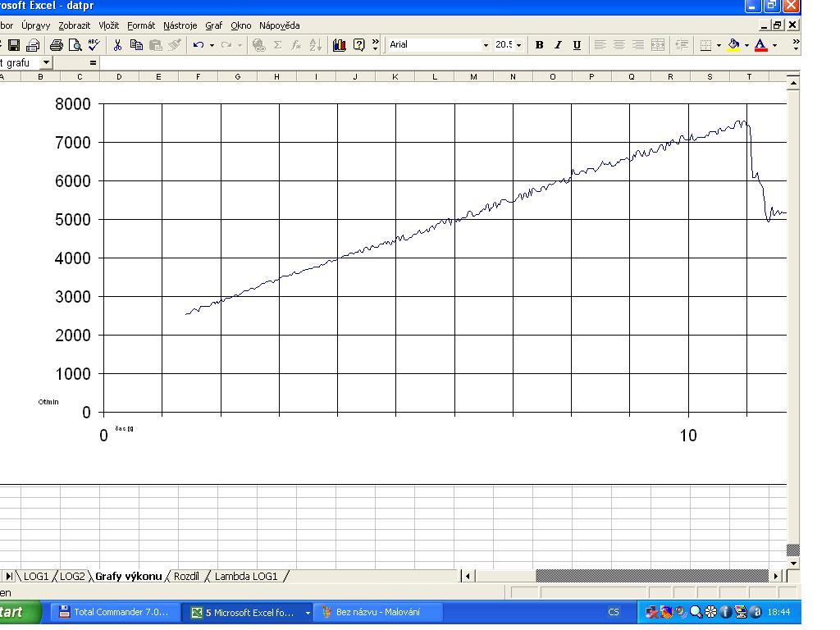Click the Copy icon
Image resolution: width=840 pixels, height=630 pixels.
137,45
